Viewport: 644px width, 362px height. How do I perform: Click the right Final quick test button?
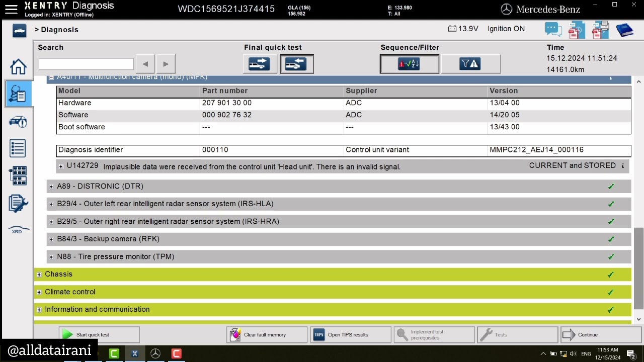pyautogui.click(x=297, y=64)
